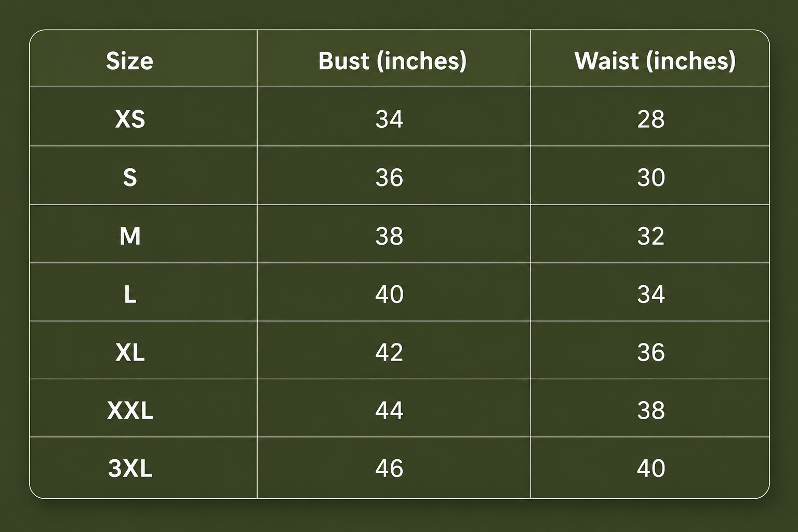
Task: Click the waist value 34 for L
Action: pos(651,295)
